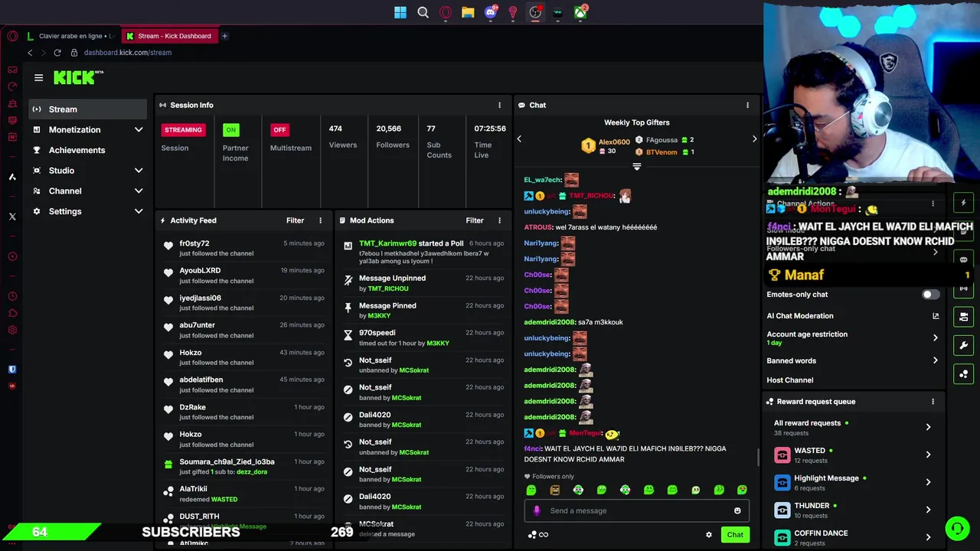Show next Weekly Top Gifters page
Image resolution: width=980 pixels, height=551 pixels.
(754, 139)
